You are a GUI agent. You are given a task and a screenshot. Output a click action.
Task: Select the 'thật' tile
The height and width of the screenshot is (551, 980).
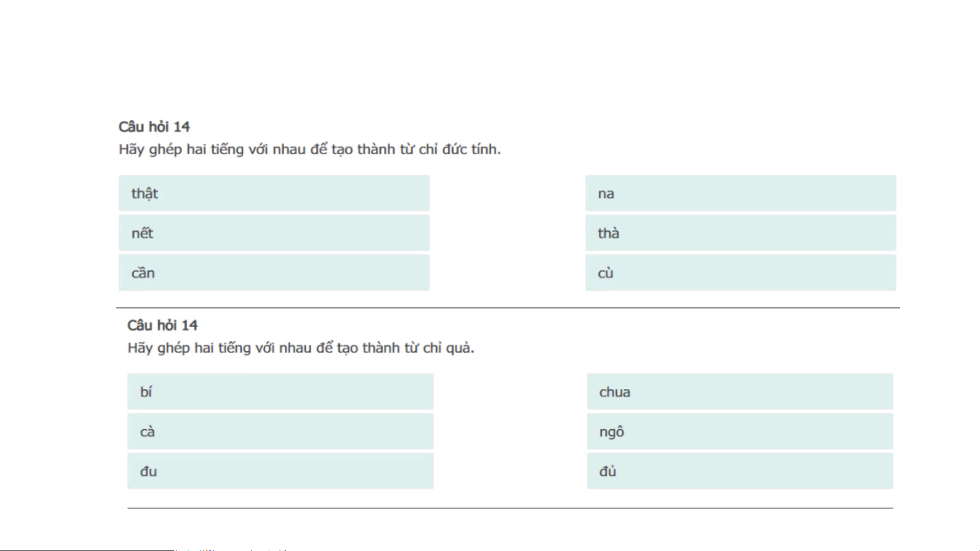tap(274, 193)
